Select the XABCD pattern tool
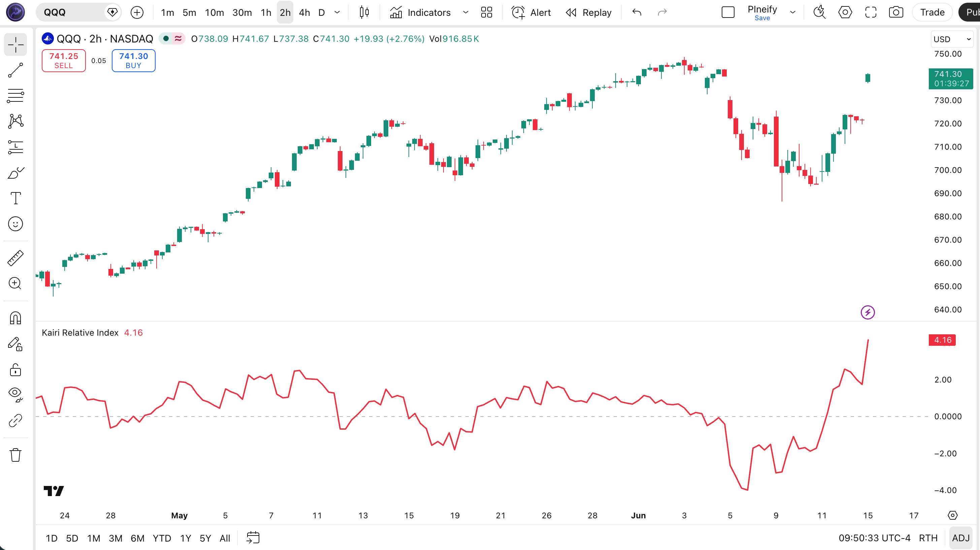Viewport: 980px width, 550px height. (x=15, y=121)
